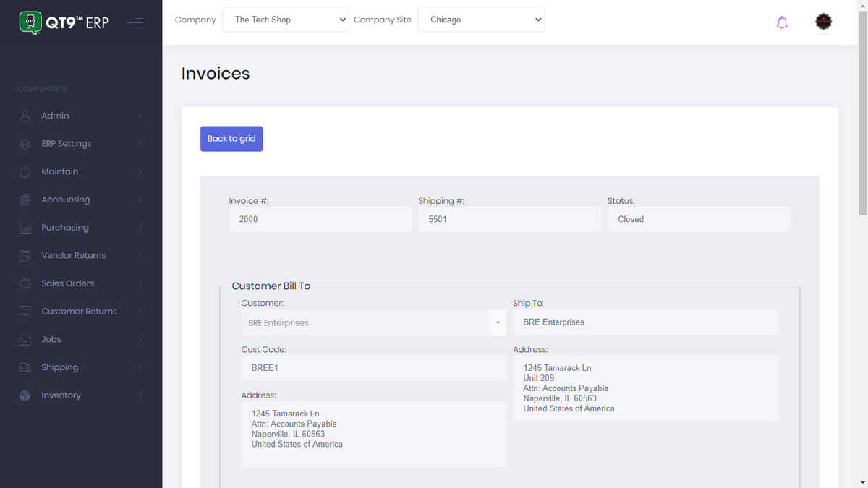The image size is (868, 488).
Task: Click the notification bell icon
Action: (x=782, y=22)
